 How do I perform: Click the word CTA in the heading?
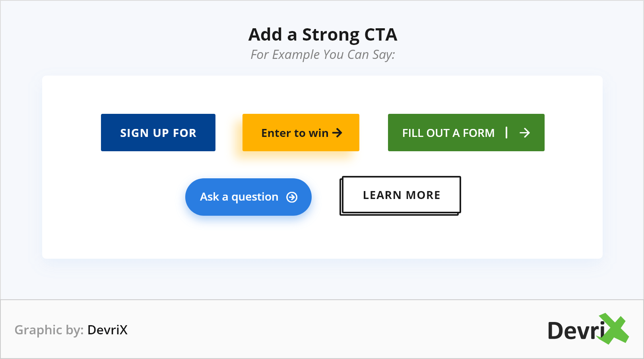[380, 35]
